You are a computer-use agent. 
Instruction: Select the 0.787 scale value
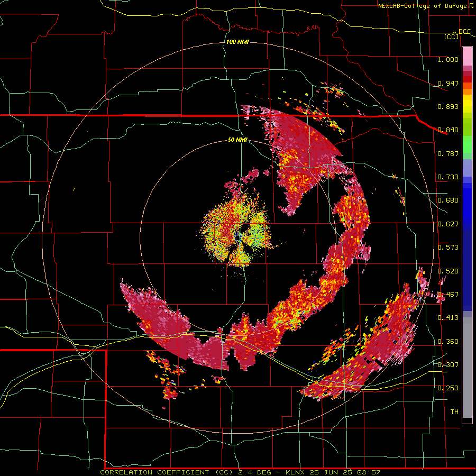(x=448, y=153)
